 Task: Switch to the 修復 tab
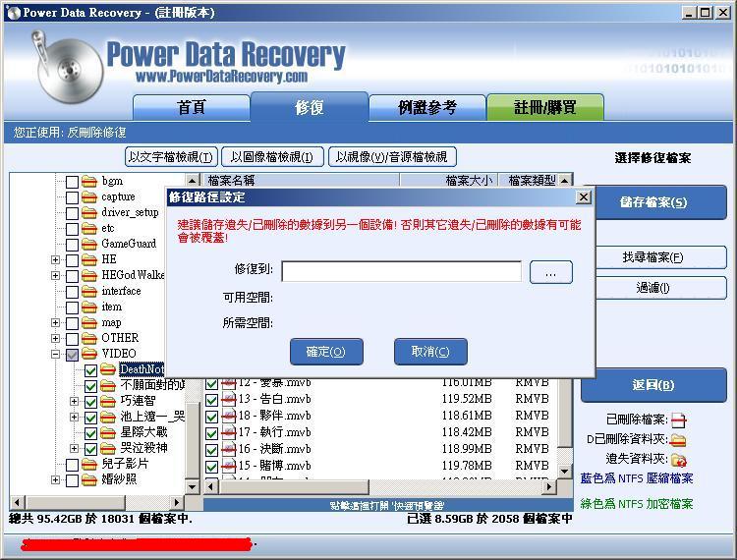click(309, 107)
